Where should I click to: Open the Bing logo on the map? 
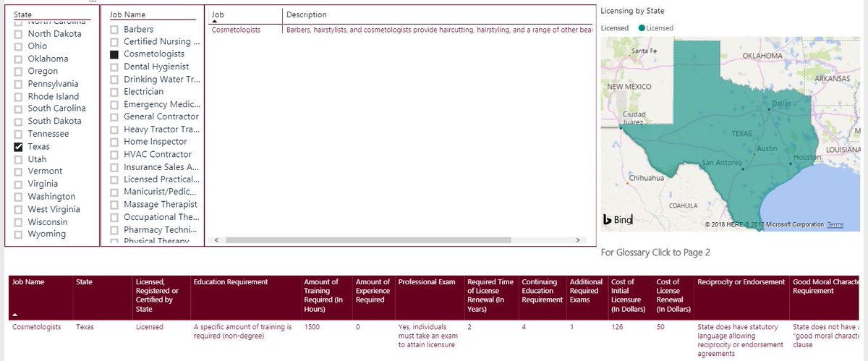618,219
